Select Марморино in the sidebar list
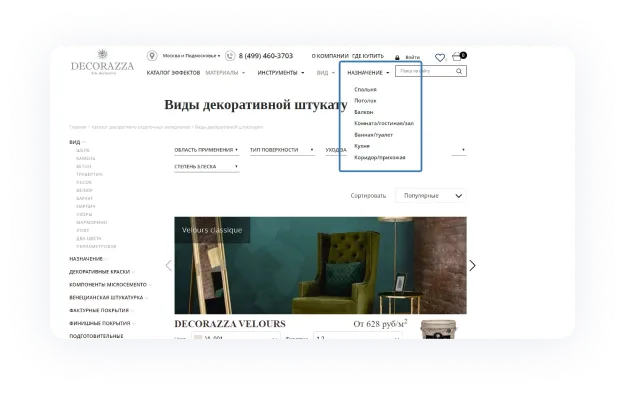Screen dimensions: 625x394 (x=92, y=222)
